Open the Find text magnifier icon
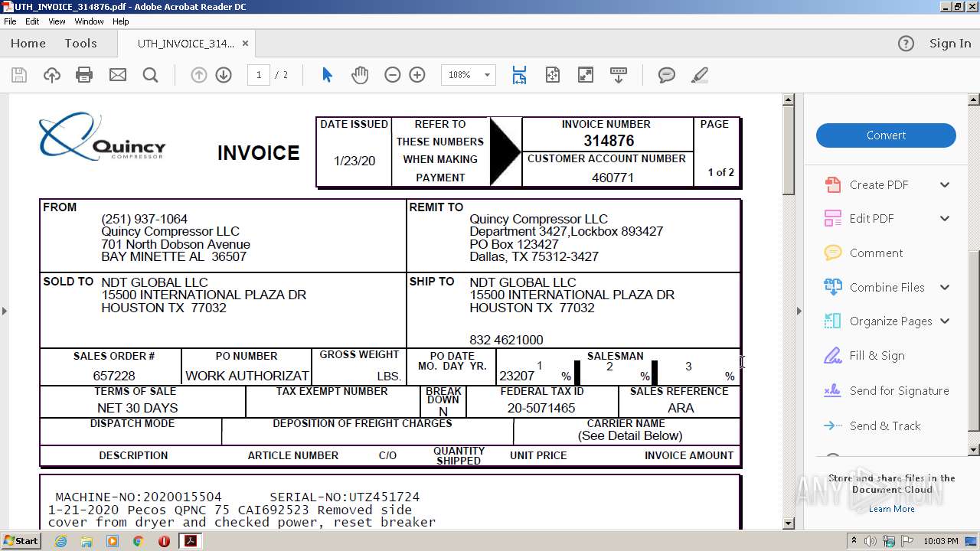This screenshot has width=980, height=551. pos(150,75)
